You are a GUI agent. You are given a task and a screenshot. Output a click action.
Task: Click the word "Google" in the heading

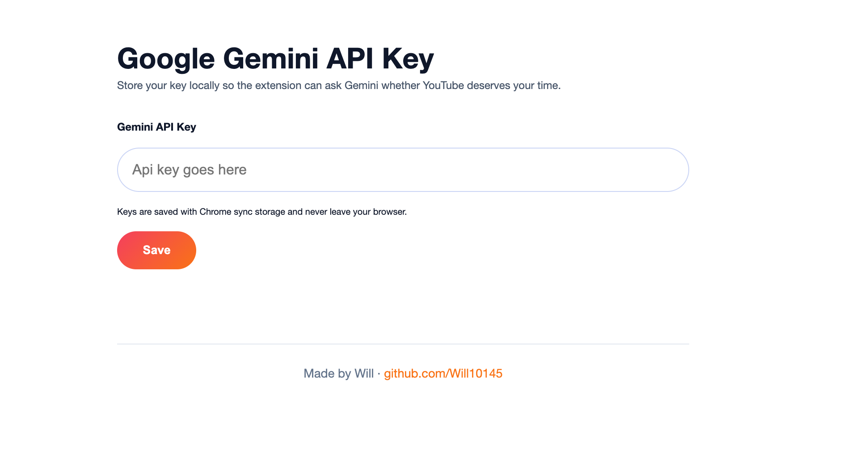166,59
